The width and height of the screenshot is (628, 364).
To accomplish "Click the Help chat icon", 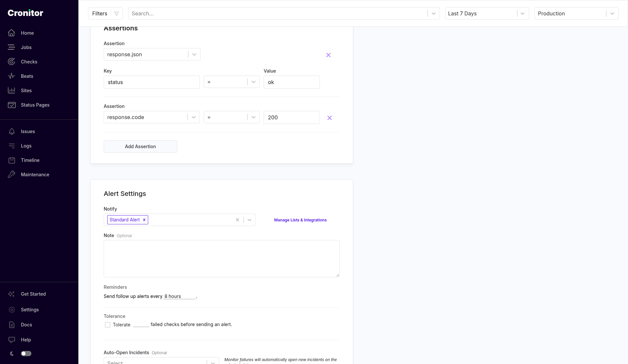I will coord(11,340).
